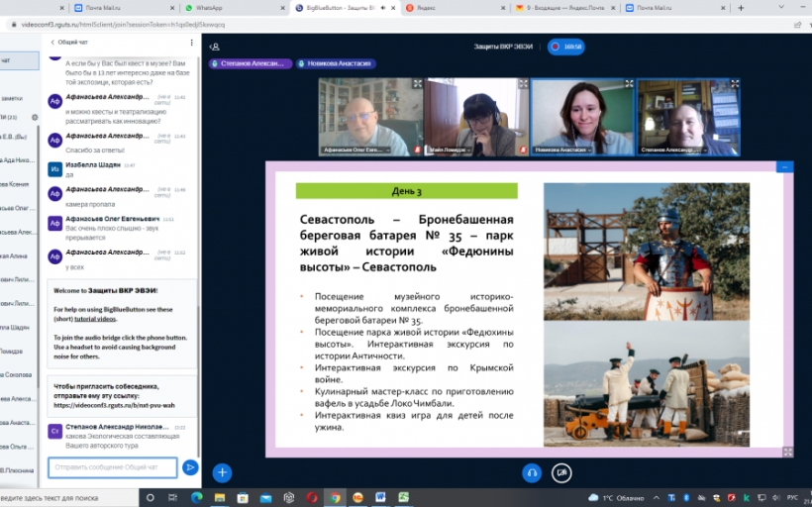Hide the Общий чат panel via back arrow
This screenshot has width=812, height=507.
69,43
